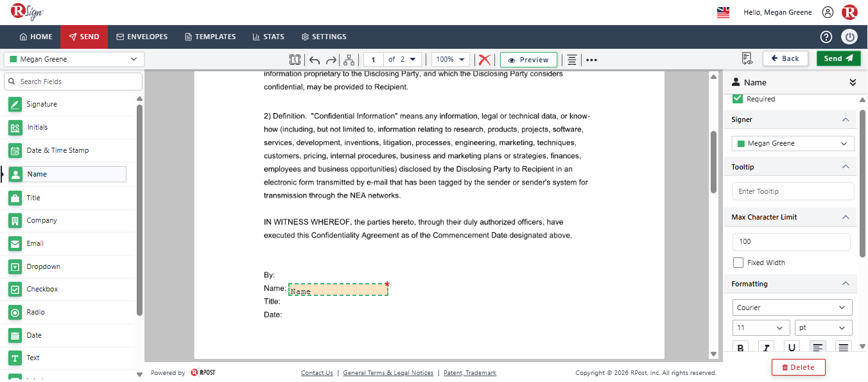Click the power logout icon

click(850, 37)
